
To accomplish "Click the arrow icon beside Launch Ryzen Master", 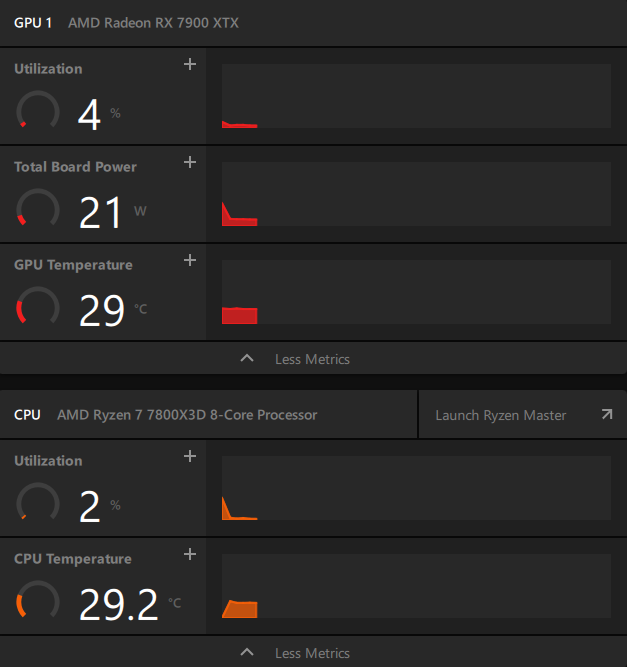I will 607,414.
